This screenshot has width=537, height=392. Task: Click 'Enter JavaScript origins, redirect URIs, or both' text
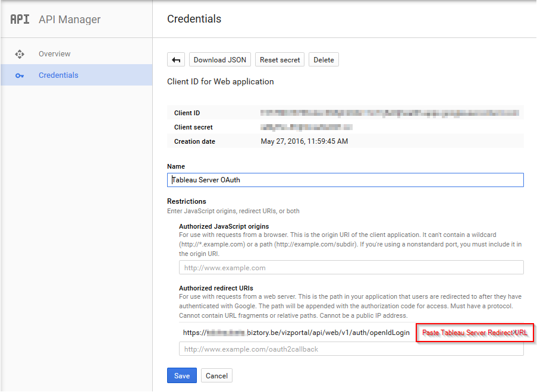233,211
